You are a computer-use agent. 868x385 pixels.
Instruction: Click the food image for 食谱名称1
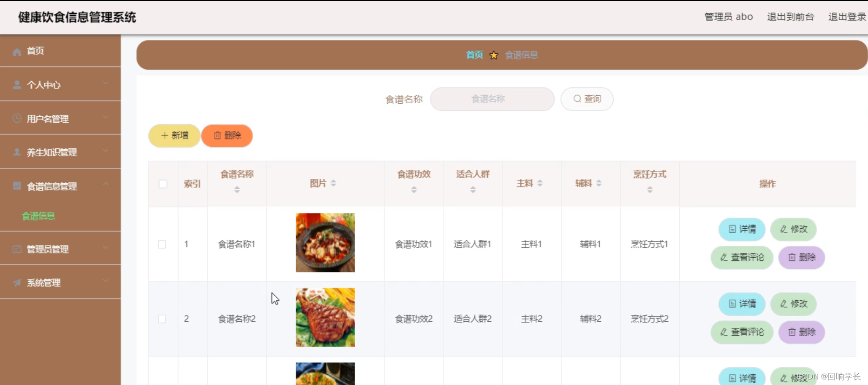[325, 243]
